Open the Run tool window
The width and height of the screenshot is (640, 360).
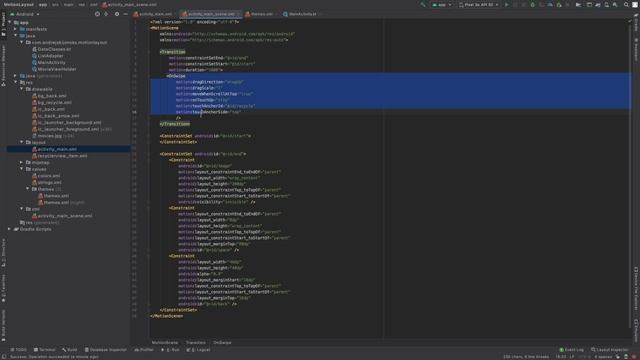pyautogui.click(x=171, y=350)
